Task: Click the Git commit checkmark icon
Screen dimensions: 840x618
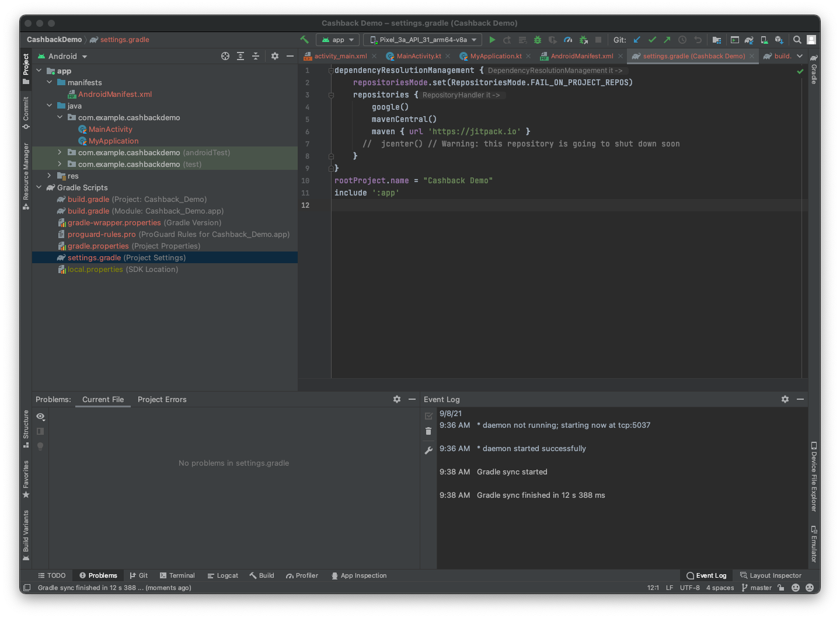Action: tap(652, 40)
